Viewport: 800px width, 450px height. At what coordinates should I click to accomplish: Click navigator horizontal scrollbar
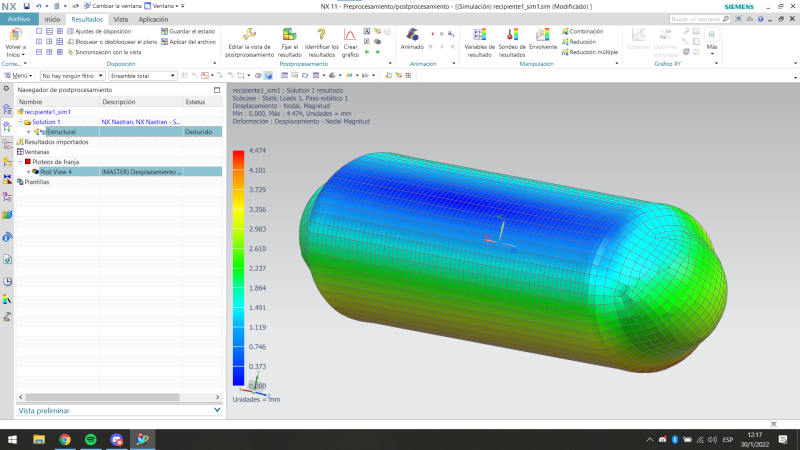[x=103, y=397]
